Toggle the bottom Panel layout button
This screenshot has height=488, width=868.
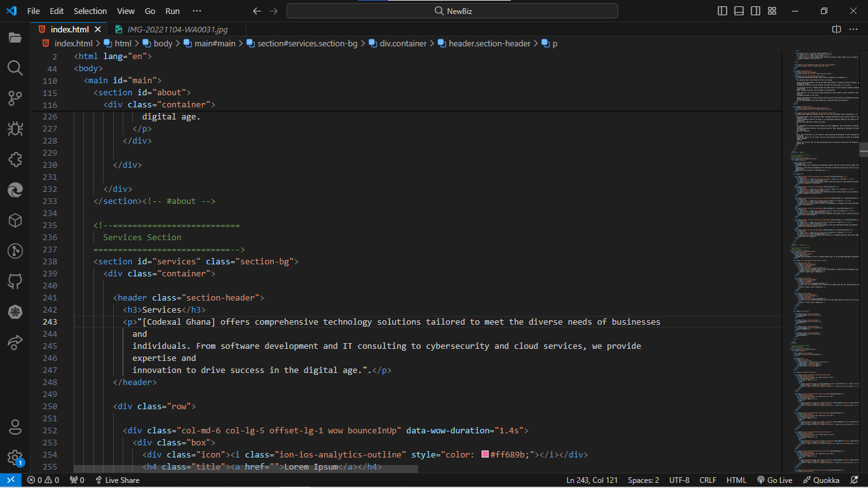pos(739,11)
